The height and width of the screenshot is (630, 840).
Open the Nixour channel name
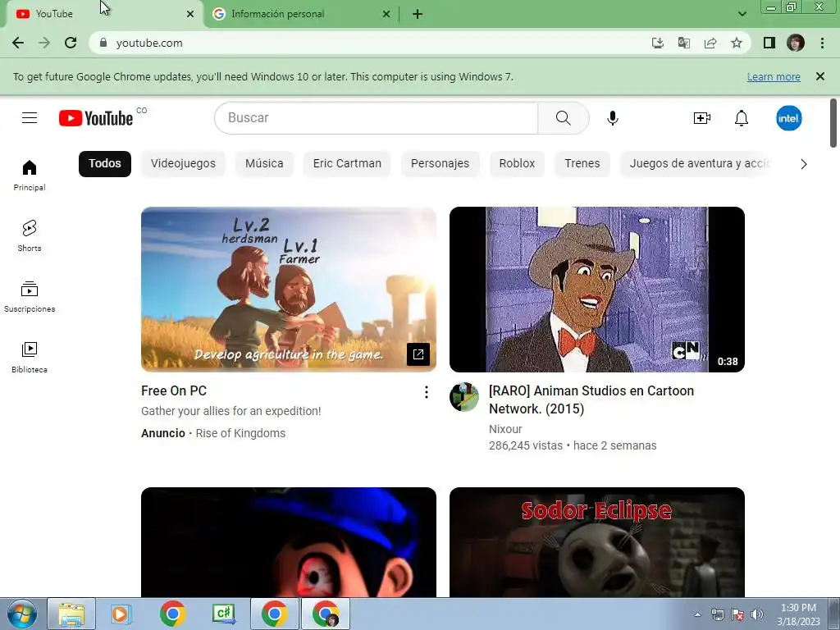(505, 429)
